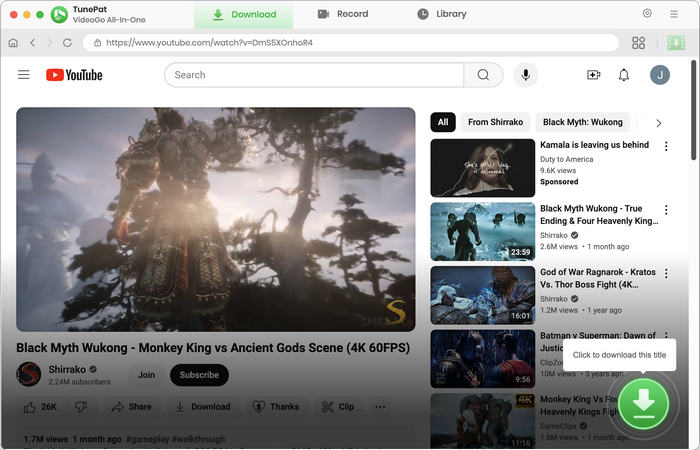700x450 pixels.
Task: Open the account avatar J
Action: coord(659,75)
